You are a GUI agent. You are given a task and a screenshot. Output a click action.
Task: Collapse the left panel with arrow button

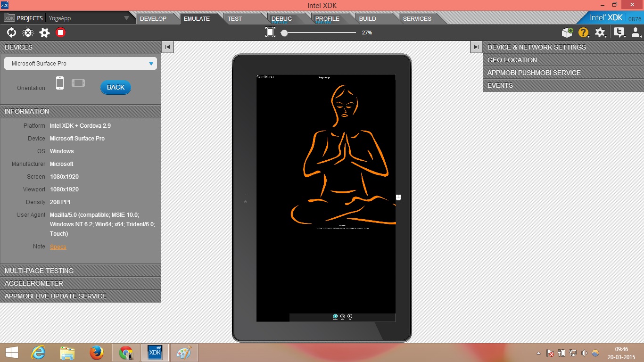coord(167,47)
